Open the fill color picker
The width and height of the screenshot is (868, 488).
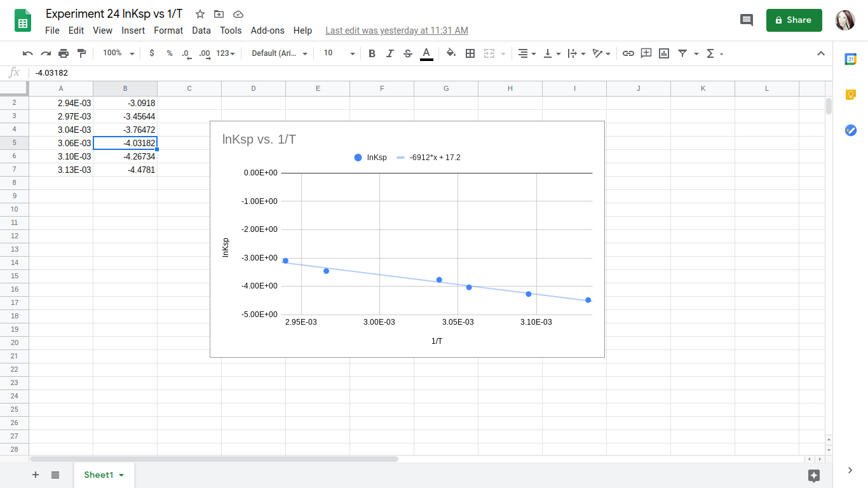pos(451,53)
